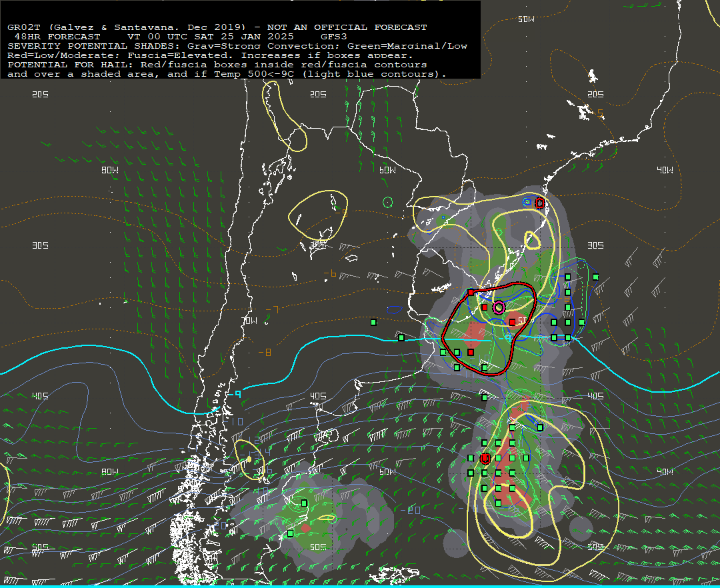Image resolution: width=720 pixels, height=588 pixels.
Task: Click the westernmost isolated green square over Argentina
Action: click(374, 322)
